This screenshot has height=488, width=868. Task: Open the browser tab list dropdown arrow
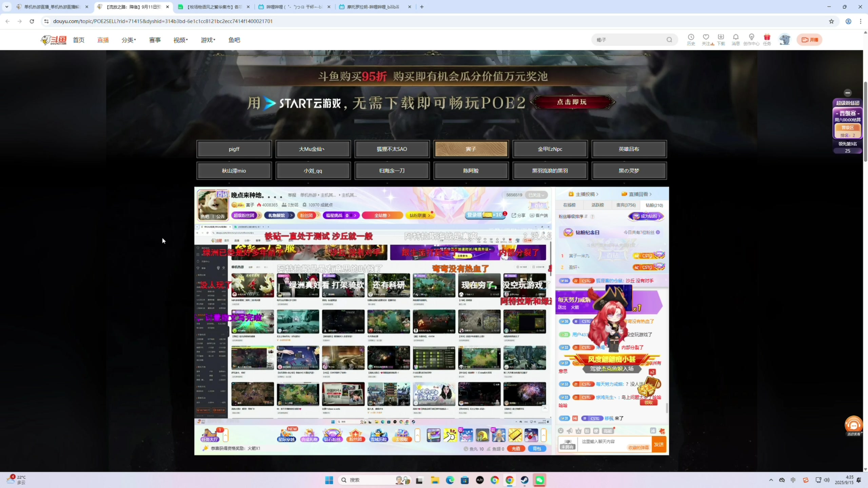[6, 7]
